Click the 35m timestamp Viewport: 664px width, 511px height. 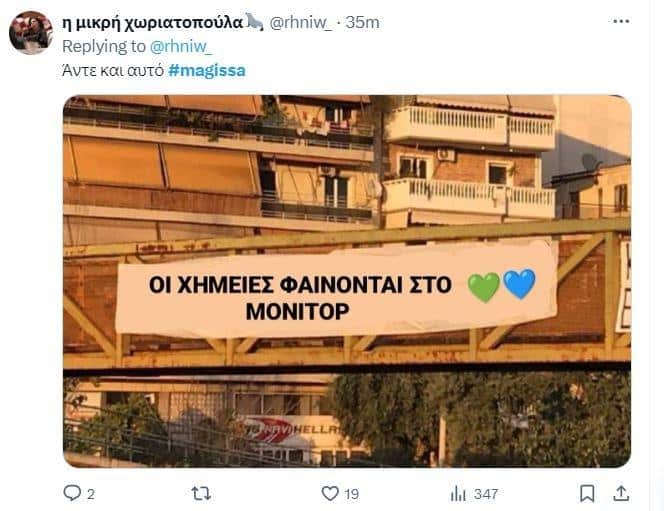point(362,22)
